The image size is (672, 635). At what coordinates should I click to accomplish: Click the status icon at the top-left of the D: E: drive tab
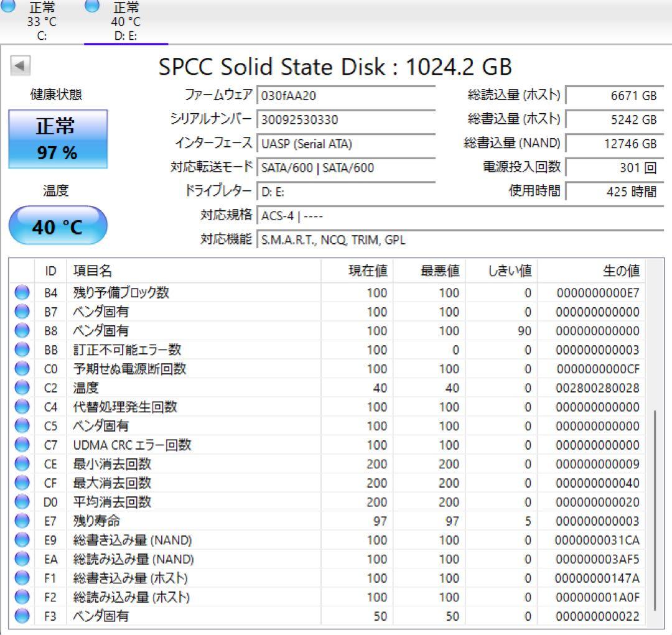coord(92,5)
